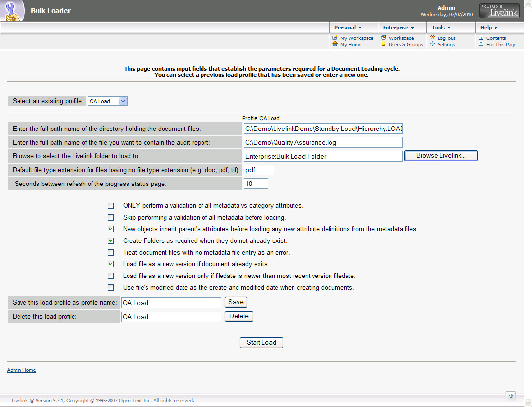Uncheck Load file as a new version if document exists
Viewport: 532px width, 407px height.
(110, 264)
